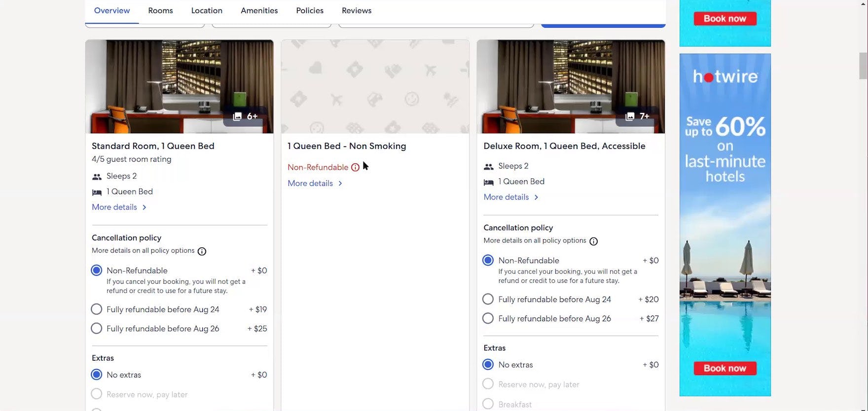Expand More details for Standard Room

click(x=119, y=207)
